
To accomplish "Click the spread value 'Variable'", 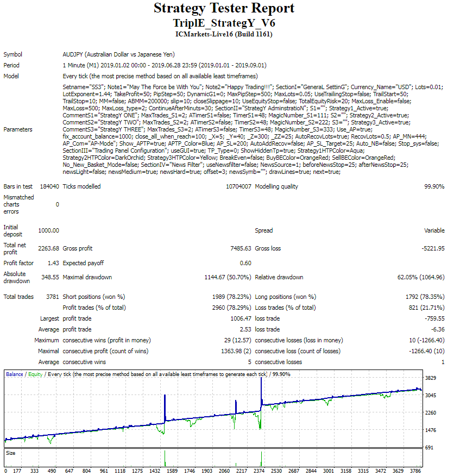I will tap(434, 231).
